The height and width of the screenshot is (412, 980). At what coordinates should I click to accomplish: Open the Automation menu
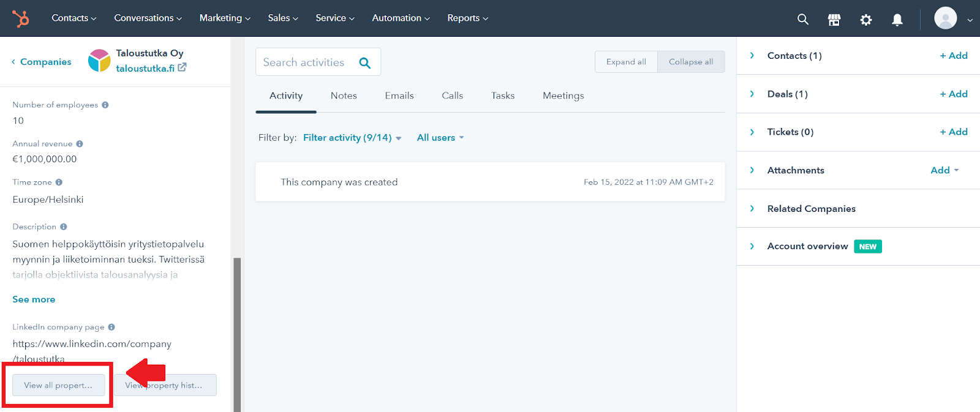tap(401, 18)
